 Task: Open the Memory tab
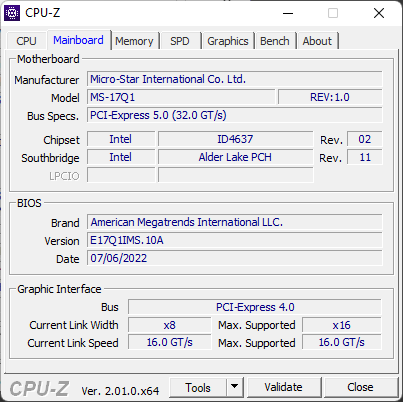134,41
